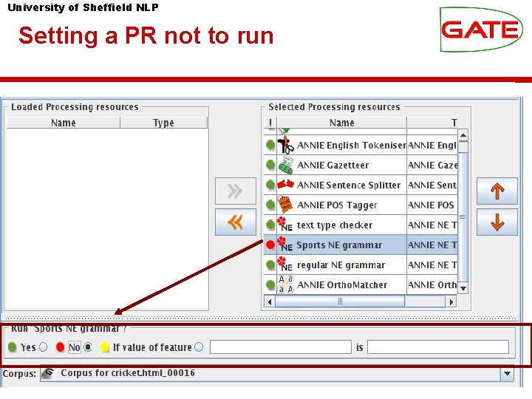The width and height of the screenshot is (532, 399).
Task: Select the ANNIE Sentence Splitter row name
Action: [x=349, y=185]
